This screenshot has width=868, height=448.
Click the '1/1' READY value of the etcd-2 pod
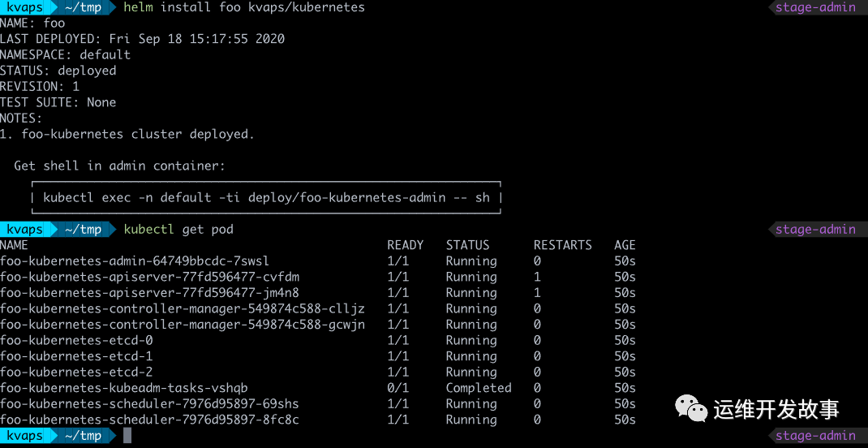pos(398,372)
